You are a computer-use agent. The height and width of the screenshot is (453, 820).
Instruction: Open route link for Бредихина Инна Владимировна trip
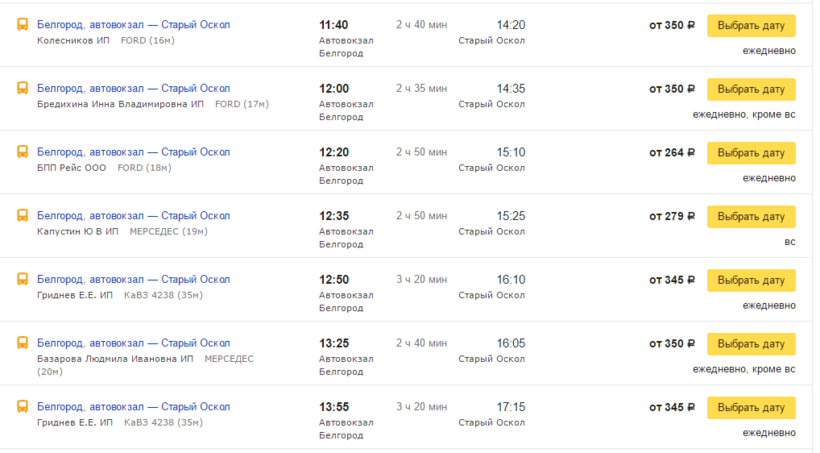click(133, 89)
